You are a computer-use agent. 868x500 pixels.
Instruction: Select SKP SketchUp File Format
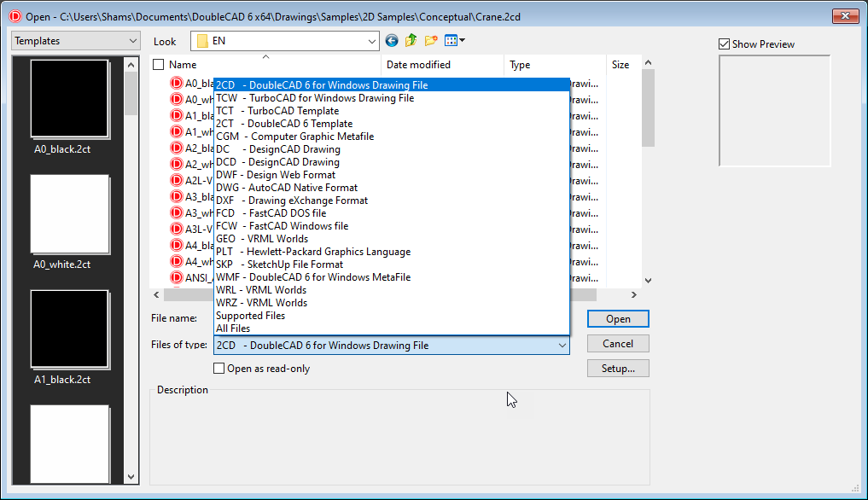tap(392, 265)
